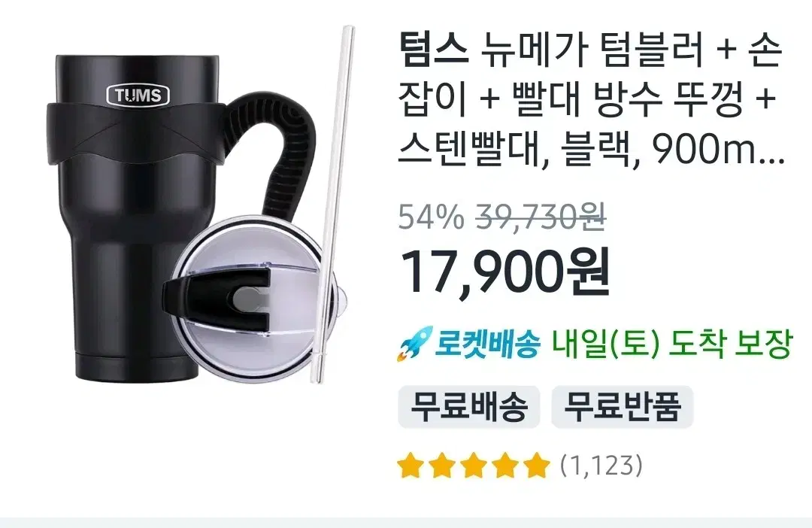812x528 pixels.
Task: Click the TUMS logo on the tumbler
Action: pos(138,96)
